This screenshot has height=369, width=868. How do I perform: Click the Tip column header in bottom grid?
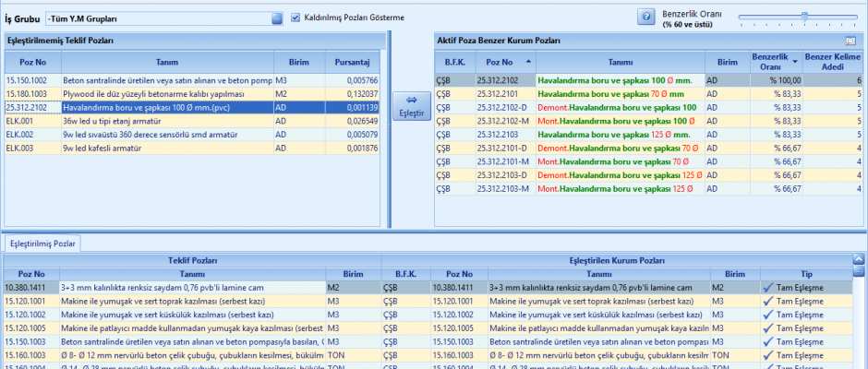pos(805,274)
